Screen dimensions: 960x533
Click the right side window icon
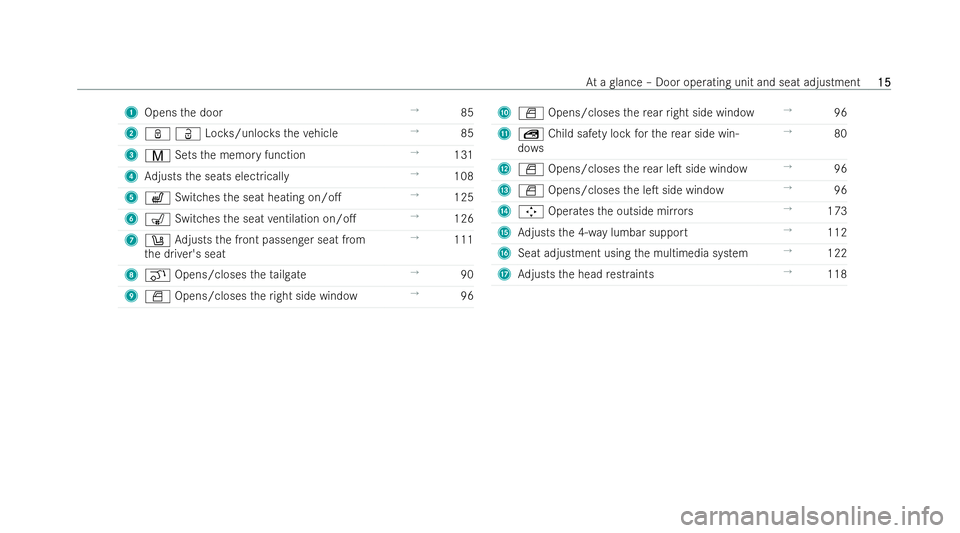(157, 297)
